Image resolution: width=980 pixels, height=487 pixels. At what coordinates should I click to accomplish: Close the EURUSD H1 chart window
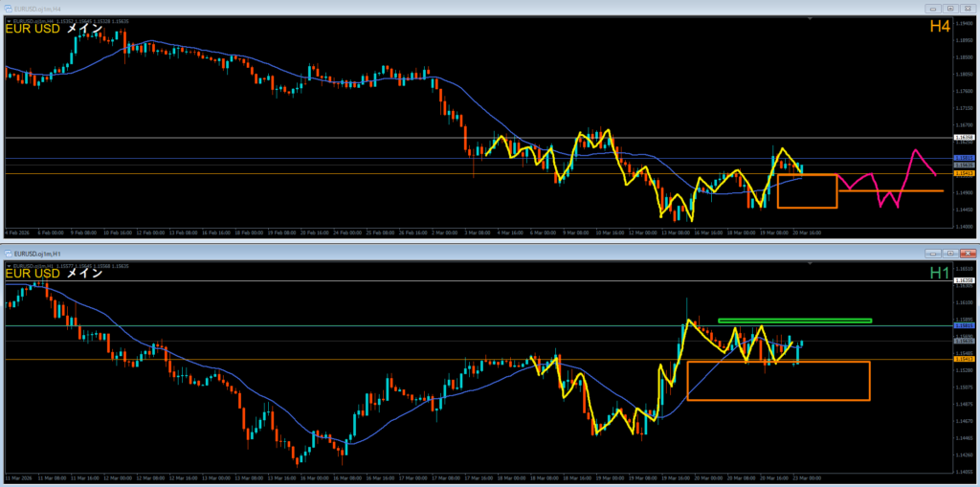(x=967, y=254)
